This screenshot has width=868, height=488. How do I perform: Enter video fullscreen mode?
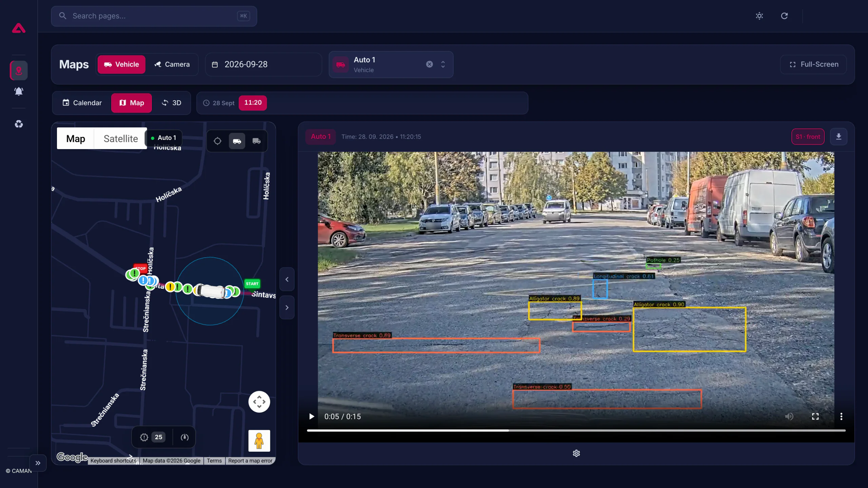(x=815, y=416)
